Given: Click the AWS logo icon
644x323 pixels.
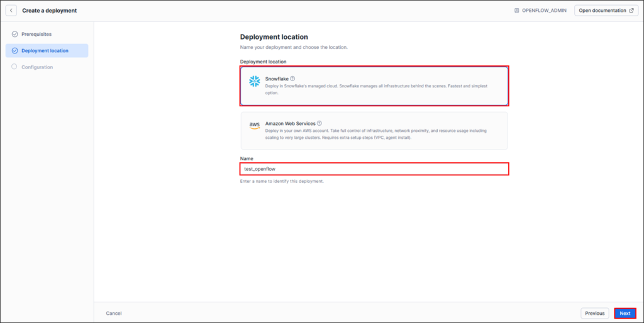Looking at the screenshot, I should (255, 126).
